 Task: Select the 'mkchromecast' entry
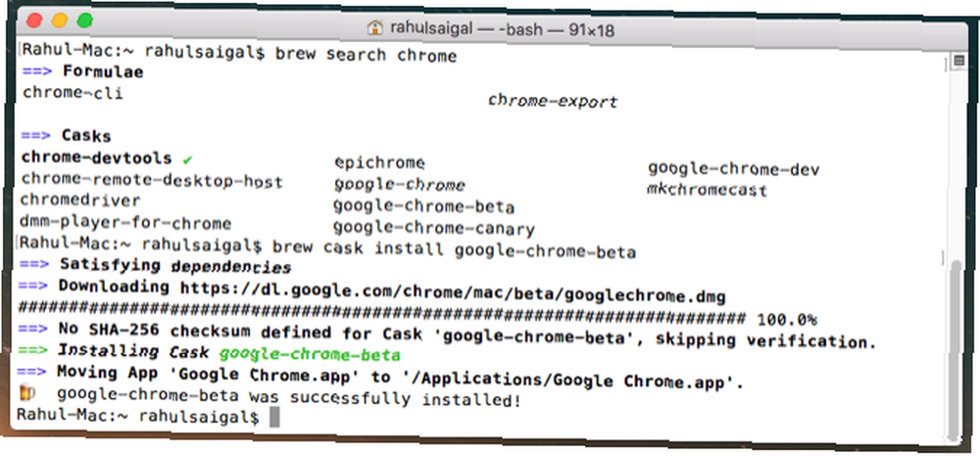click(x=707, y=189)
